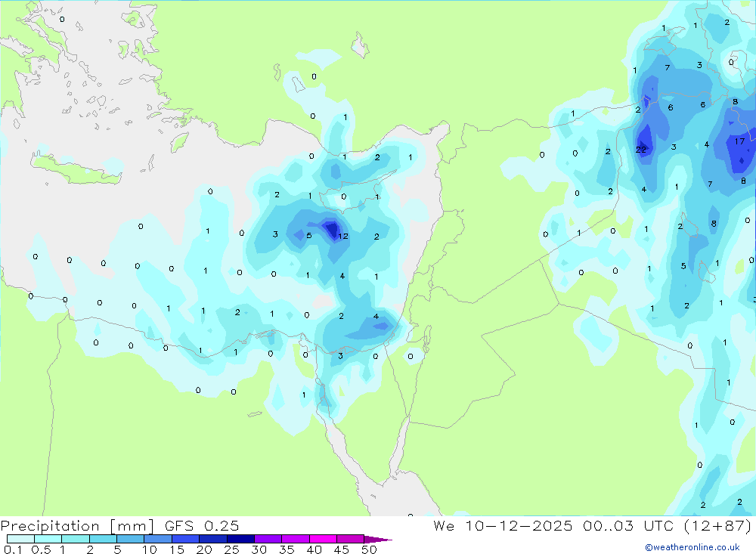Viewport: 756px width, 554px height.
Task: Pick the 15–20 mm legend color swatch
Action: coord(186,539)
